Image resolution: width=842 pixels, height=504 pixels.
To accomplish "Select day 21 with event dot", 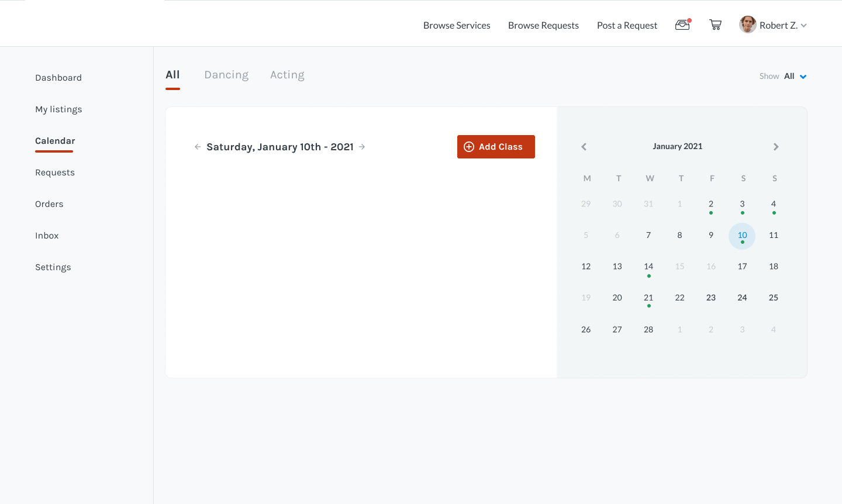I will [648, 298].
